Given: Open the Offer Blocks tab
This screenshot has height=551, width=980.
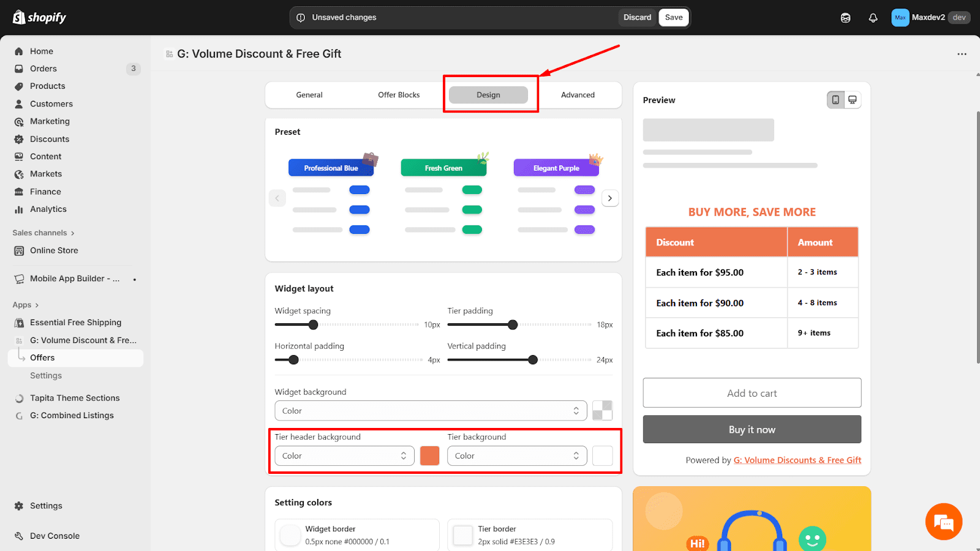Looking at the screenshot, I should [399, 95].
